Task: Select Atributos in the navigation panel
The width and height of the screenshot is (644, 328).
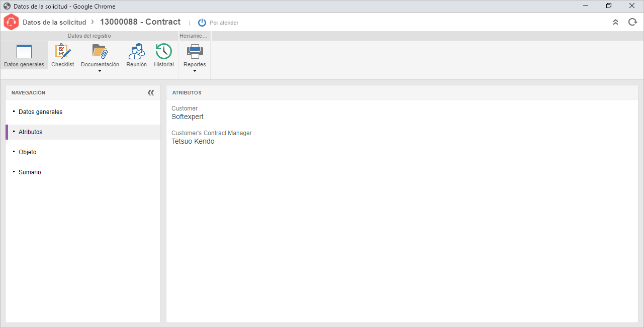Action: pos(83,132)
